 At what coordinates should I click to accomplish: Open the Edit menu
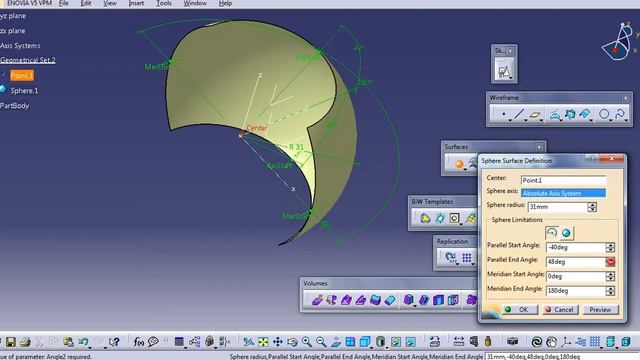pos(86,3)
